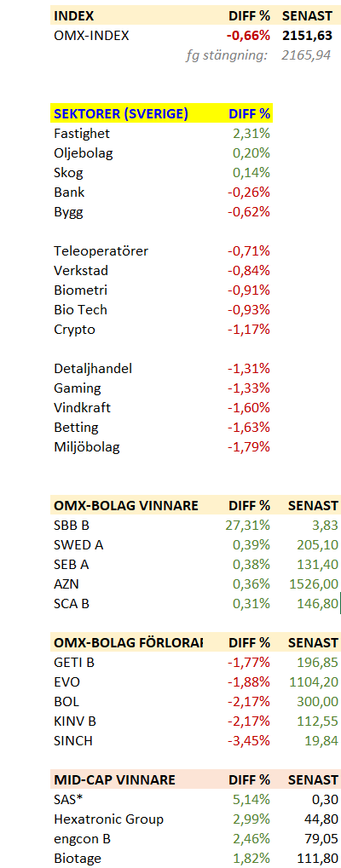Click the Fastighet sector cell

pyautogui.click(x=82, y=134)
